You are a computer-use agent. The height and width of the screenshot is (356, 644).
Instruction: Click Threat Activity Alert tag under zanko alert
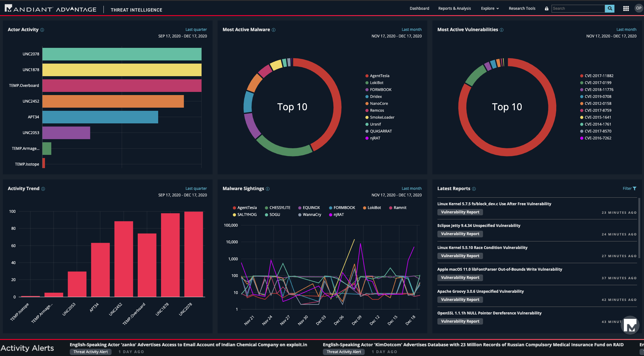point(91,352)
